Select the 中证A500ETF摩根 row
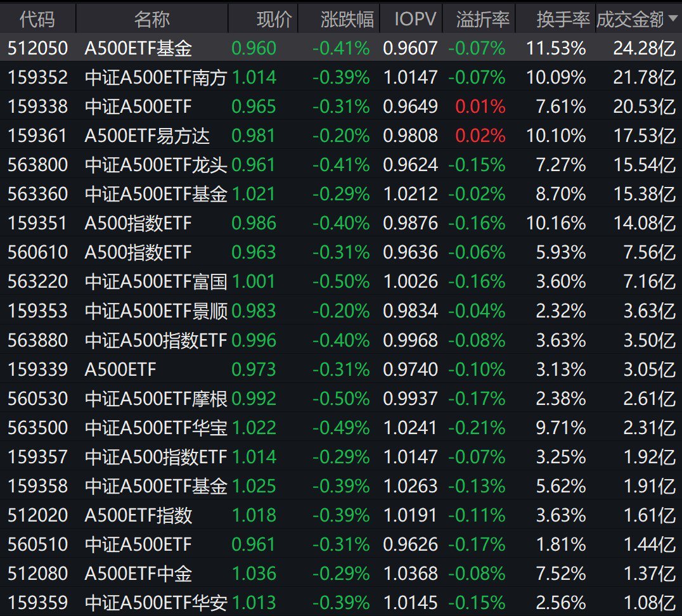This screenshot has width=682, height=616. coord(155,398)
